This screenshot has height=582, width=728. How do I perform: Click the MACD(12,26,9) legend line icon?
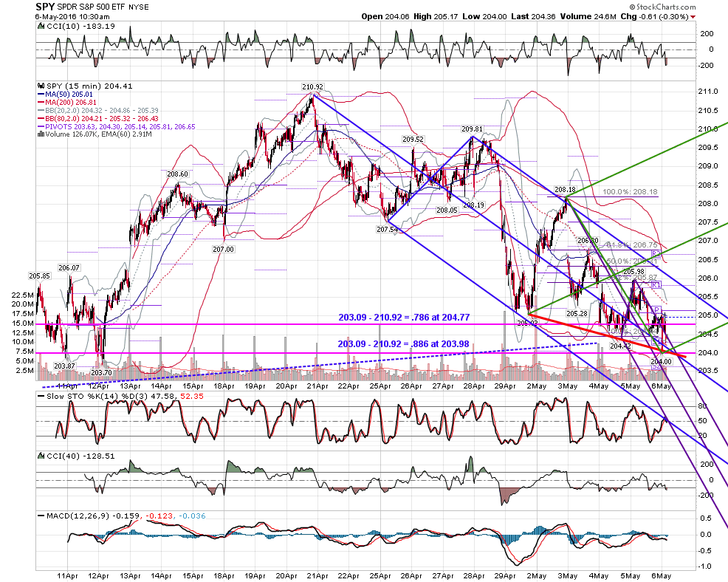coord(41,516)
